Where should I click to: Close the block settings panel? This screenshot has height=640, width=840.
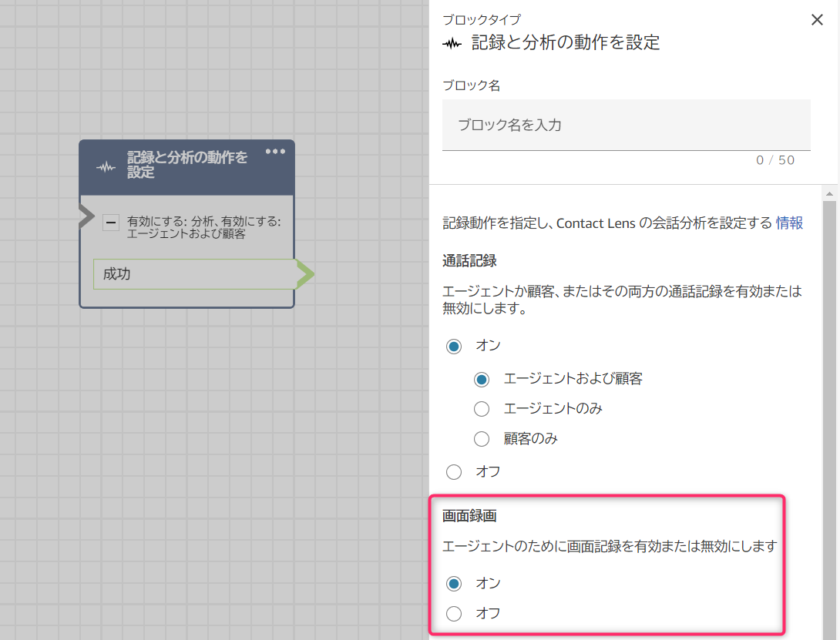tap(816, 20)
